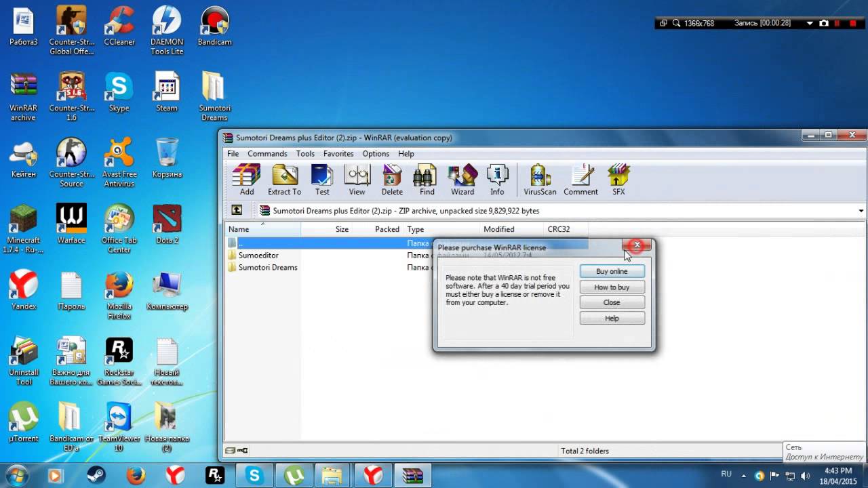Go up one folder level icon

237,211
